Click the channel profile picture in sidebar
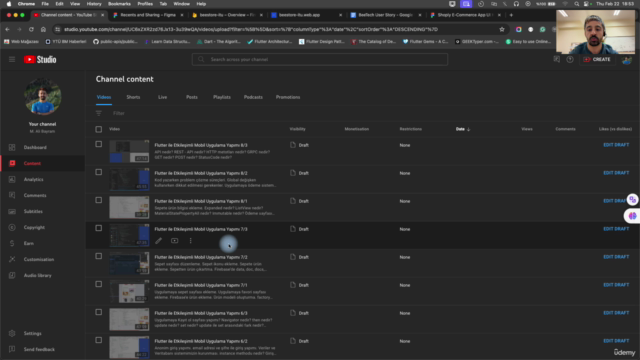The image size is (640, 360). click(x=42, y=96)
